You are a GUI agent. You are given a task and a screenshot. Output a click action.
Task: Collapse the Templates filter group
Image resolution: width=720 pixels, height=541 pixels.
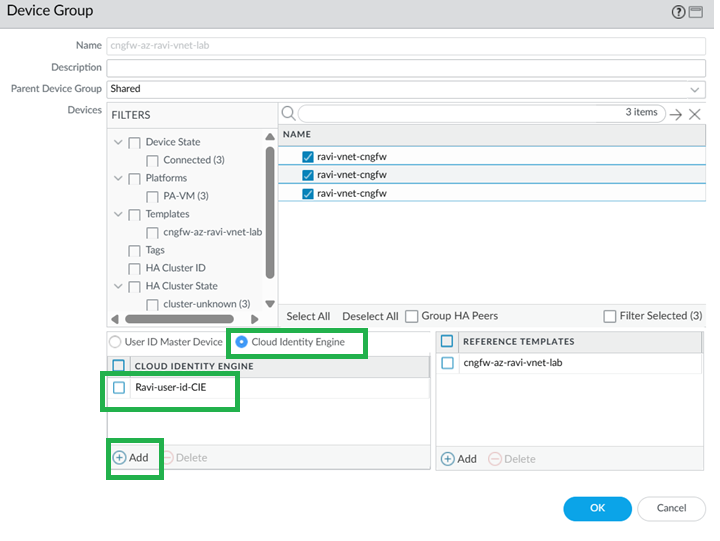(x=118, y=214)
